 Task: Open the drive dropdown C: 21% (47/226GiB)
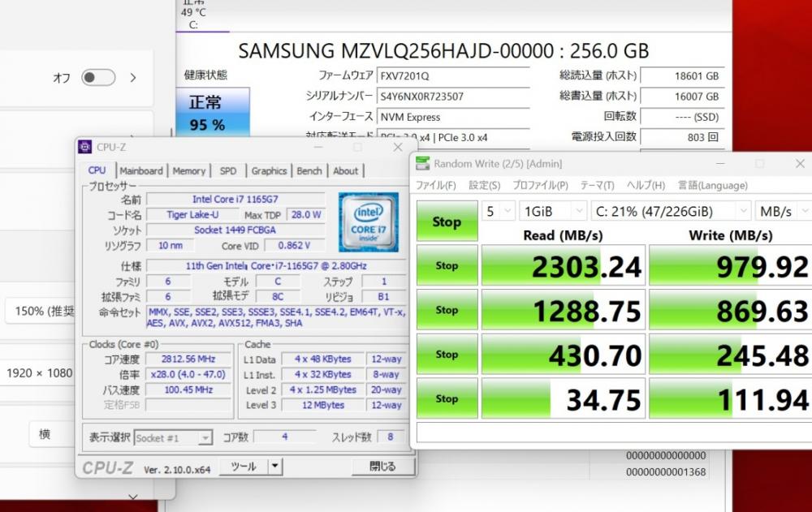pos(671,211)
